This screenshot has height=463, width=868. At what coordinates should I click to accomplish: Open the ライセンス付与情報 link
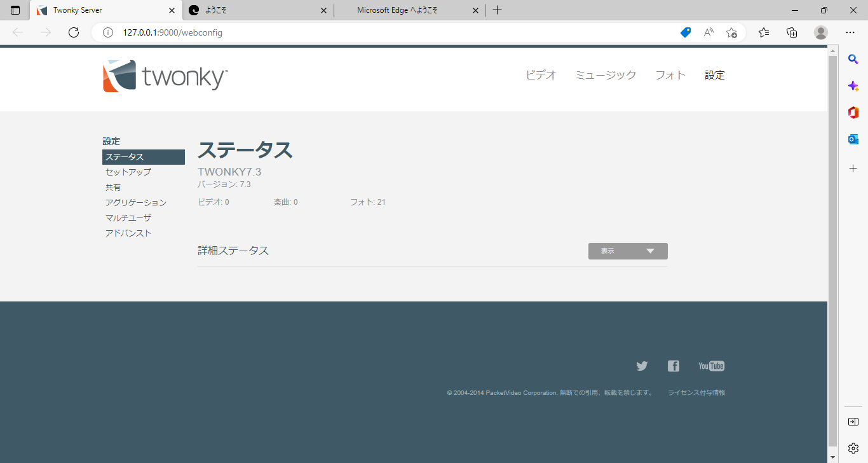[x=696, y=393]
